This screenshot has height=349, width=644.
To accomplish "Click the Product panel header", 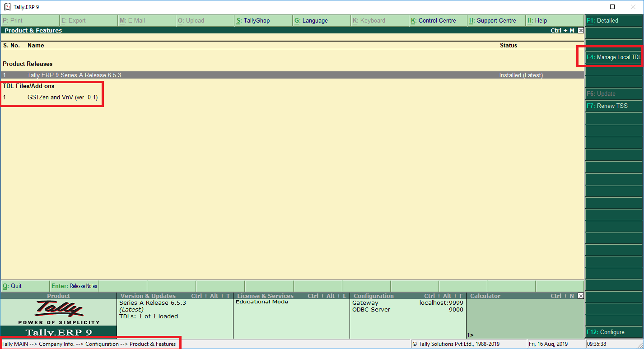I will click(x=59, y=296).
